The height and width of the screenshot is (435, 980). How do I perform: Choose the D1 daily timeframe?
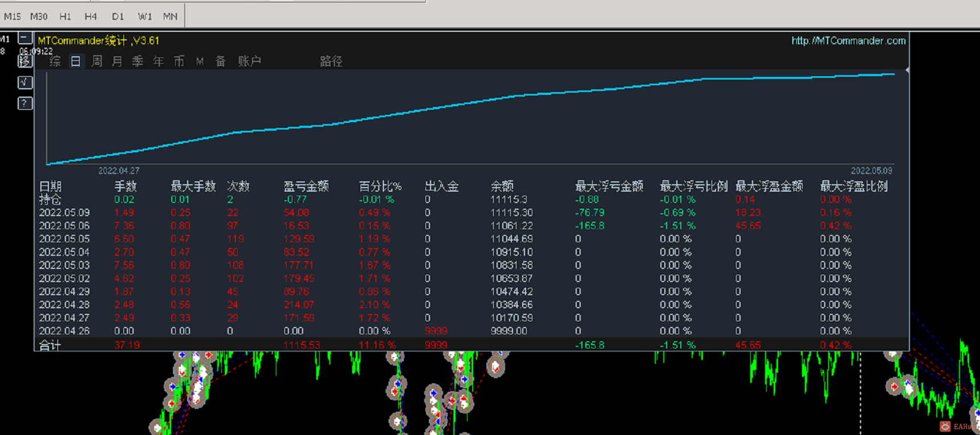[118, 16]
